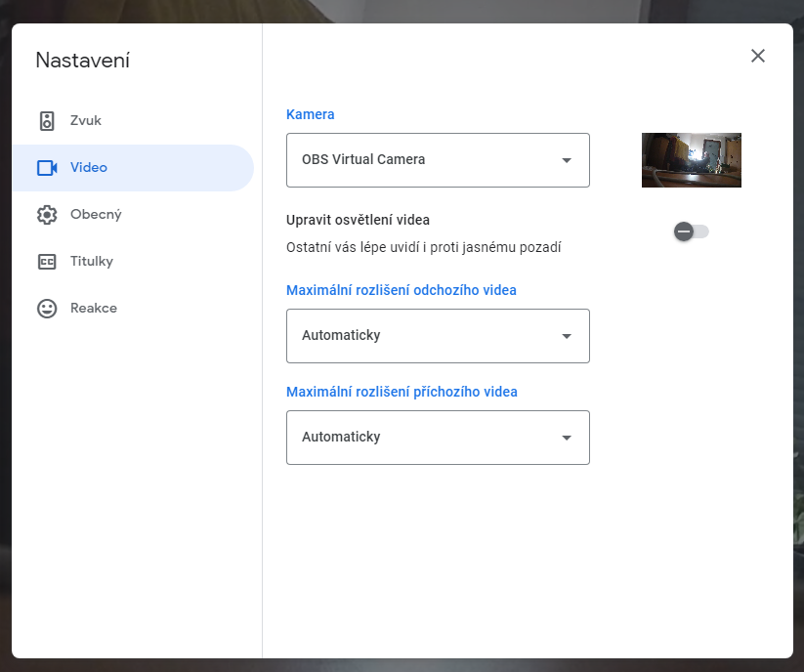This screenshot has height=672, width=804.
Task: Click the arrow in the Kamera combo box
Action: pos(567,160)
